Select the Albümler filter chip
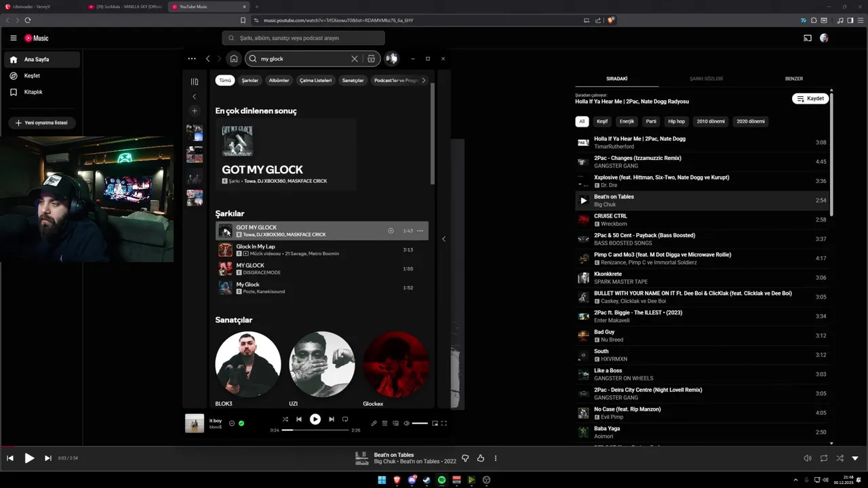 (x=279, y=80)
